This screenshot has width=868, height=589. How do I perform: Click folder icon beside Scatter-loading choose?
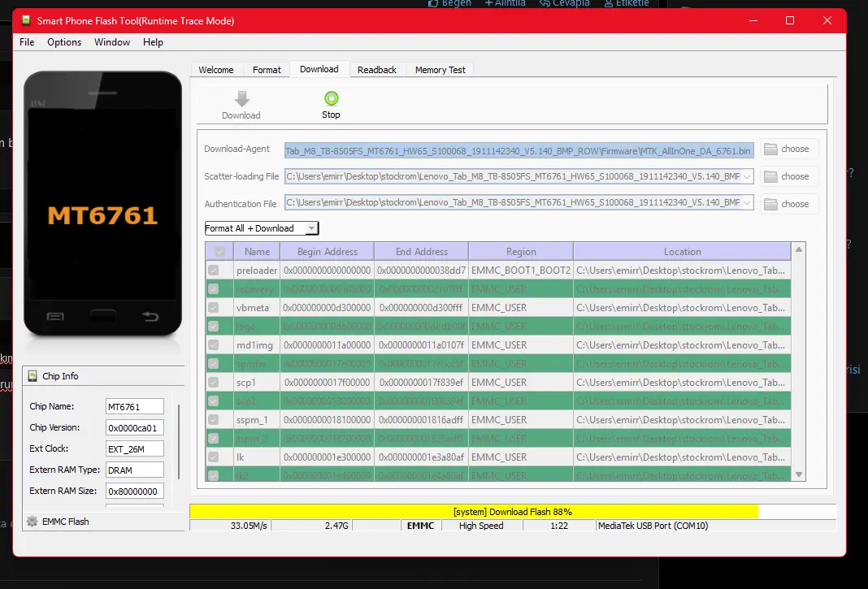click(770, 176)
